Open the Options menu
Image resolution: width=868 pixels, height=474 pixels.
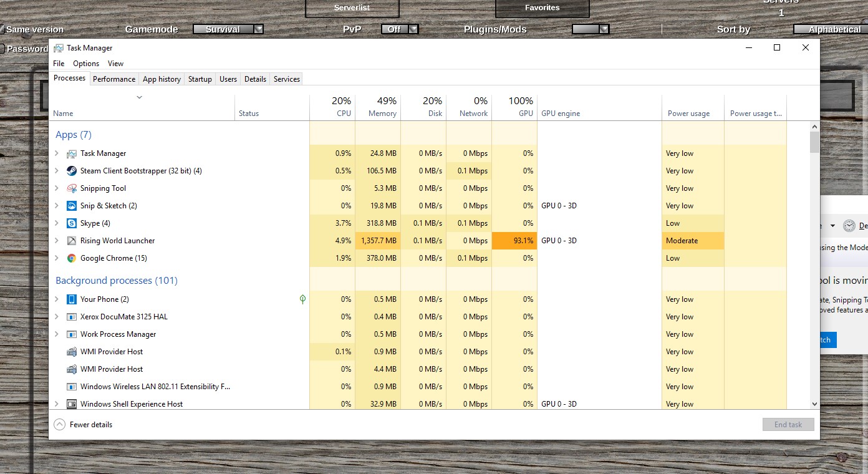[x=86, y=64]
